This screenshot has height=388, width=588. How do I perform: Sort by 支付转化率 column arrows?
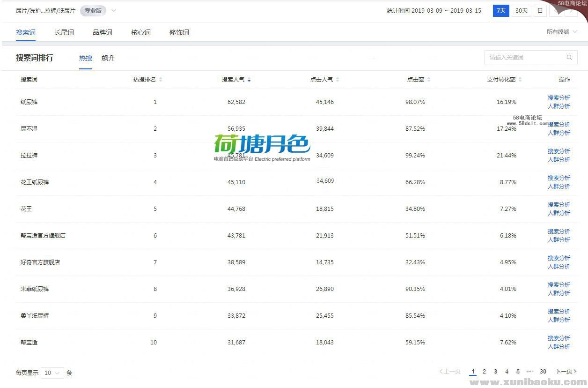pyautogui.click(x=520, y=80)
